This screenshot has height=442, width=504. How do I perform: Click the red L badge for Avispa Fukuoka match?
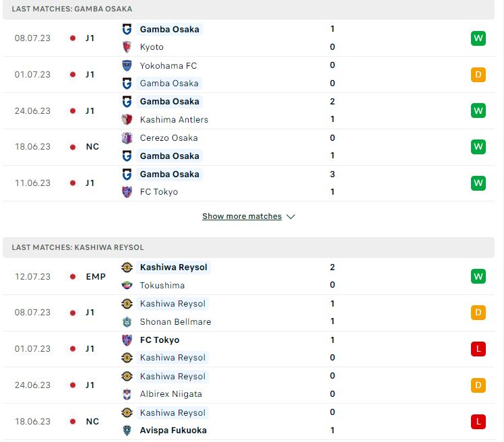[478, 422]
